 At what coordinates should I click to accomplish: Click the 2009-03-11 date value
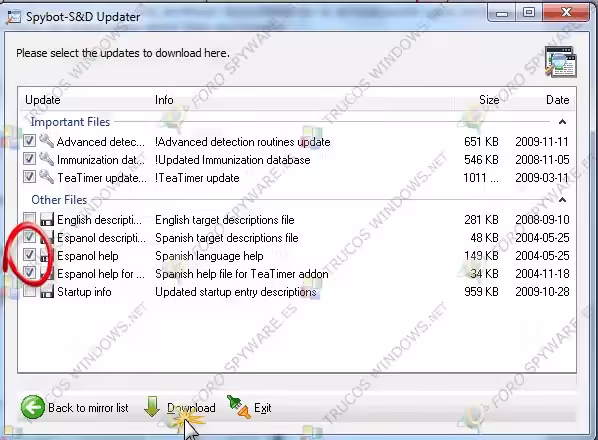(x=542, y=178)
